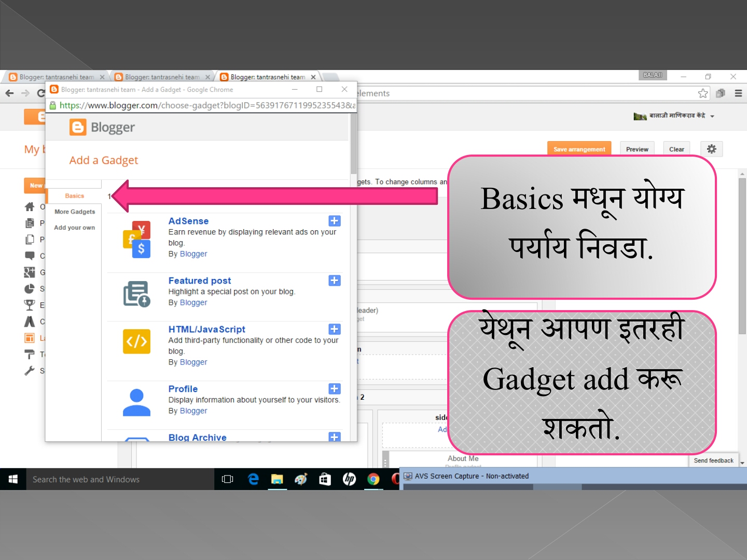Switch to second Blogger browser tab
This screenshot has height=560, width=747.
(162, 77)
